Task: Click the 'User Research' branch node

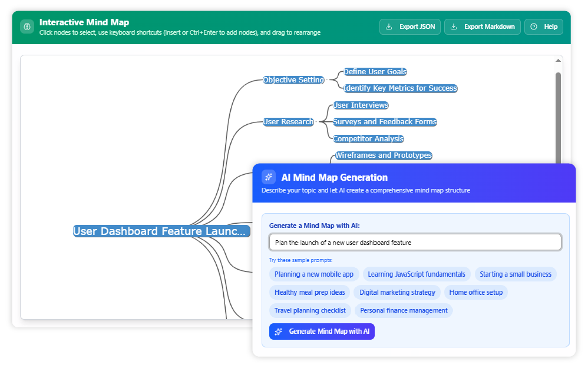Action: (x=288, y=122)
